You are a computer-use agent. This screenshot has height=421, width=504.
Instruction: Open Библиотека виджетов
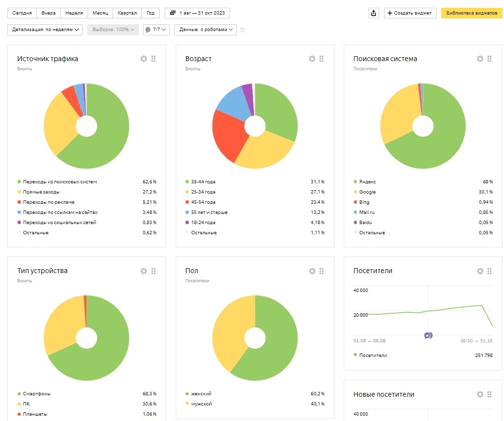pyautogui.click(x=471, y=13)
